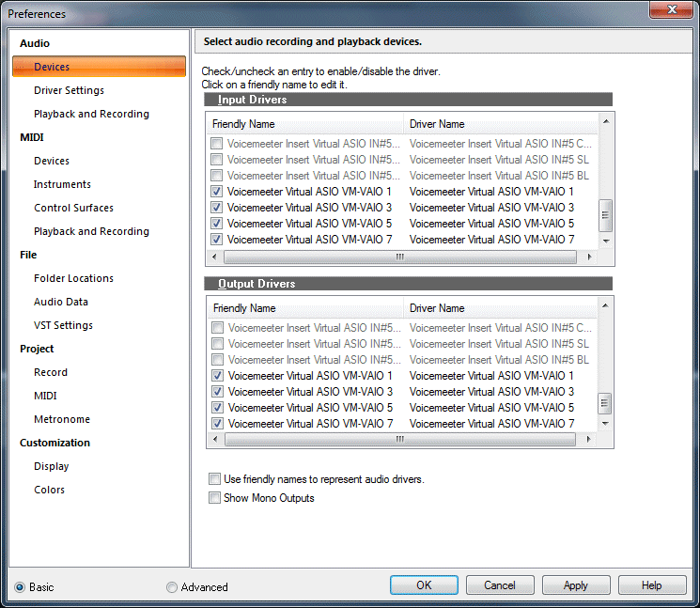
Task: Uncheck input driver VM-VAIO 7
Action: pos(216,240)
